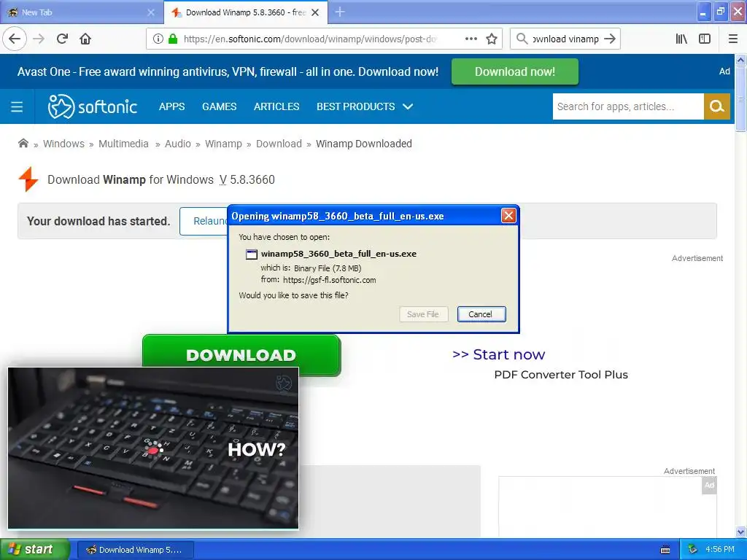Go to home via breadcrumb house icon
This screenshot has height=560, width=747.
[x=23, y=144]
